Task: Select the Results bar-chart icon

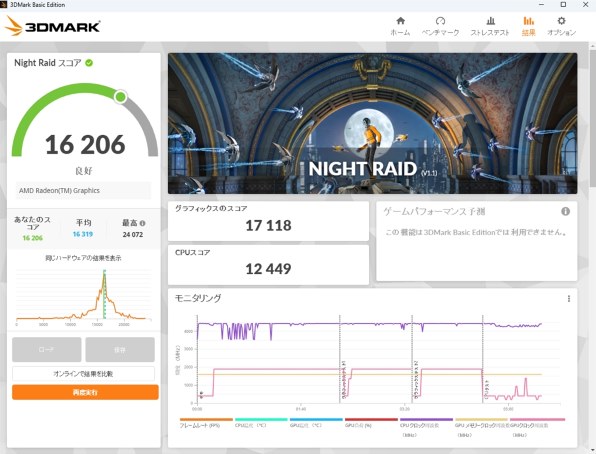Action: coord(528,21)
